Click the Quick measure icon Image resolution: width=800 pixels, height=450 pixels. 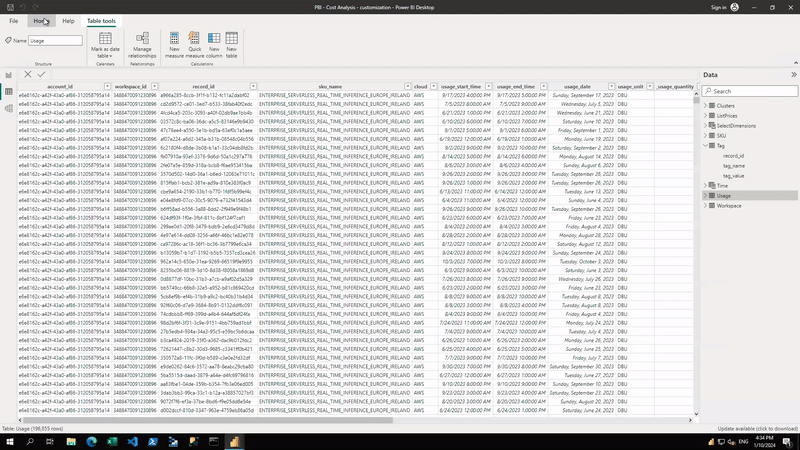(194, 41)
